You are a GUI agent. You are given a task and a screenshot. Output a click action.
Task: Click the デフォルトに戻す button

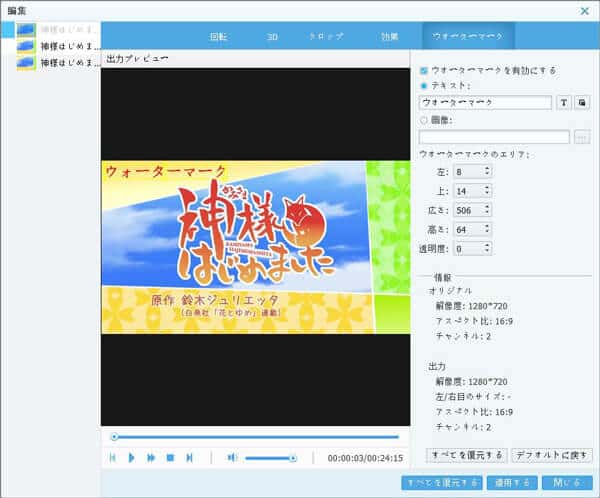[x=551, y=455]
